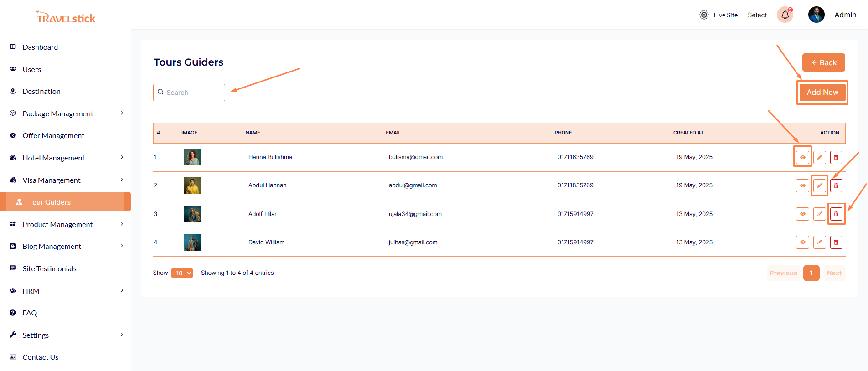Click Herina Bulishma's profile thumbnail
The height and width of the screenshot is (371, 868).
point(192,157)
